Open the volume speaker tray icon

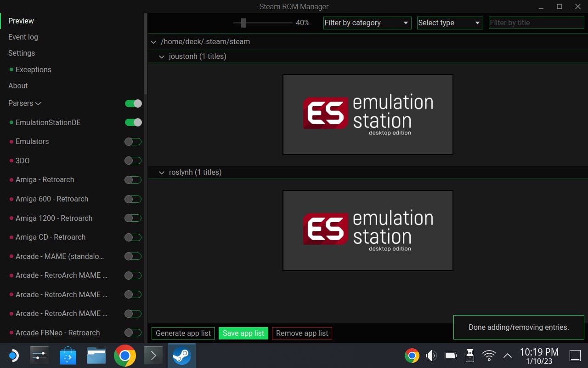[431, 356]
